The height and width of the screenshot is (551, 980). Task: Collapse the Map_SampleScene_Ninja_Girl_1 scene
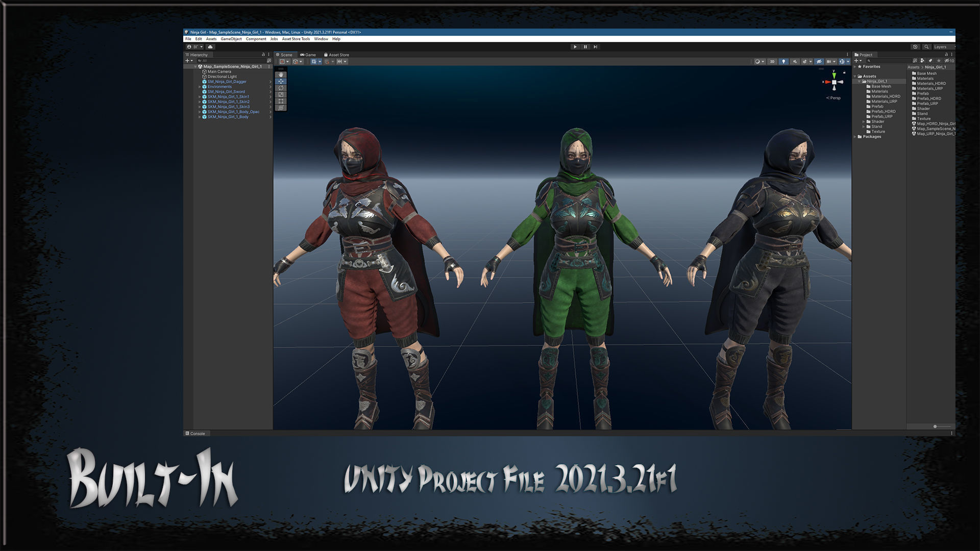[195, 66]
